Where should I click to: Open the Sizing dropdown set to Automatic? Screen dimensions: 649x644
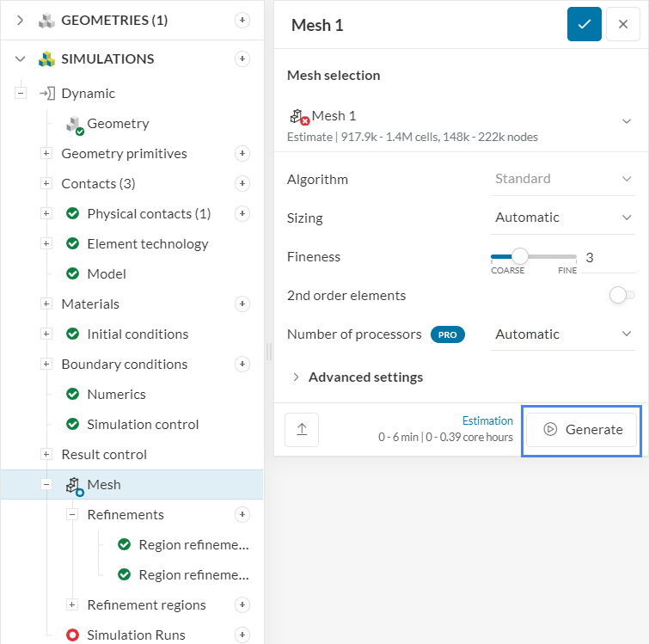(x=563, y=218)
